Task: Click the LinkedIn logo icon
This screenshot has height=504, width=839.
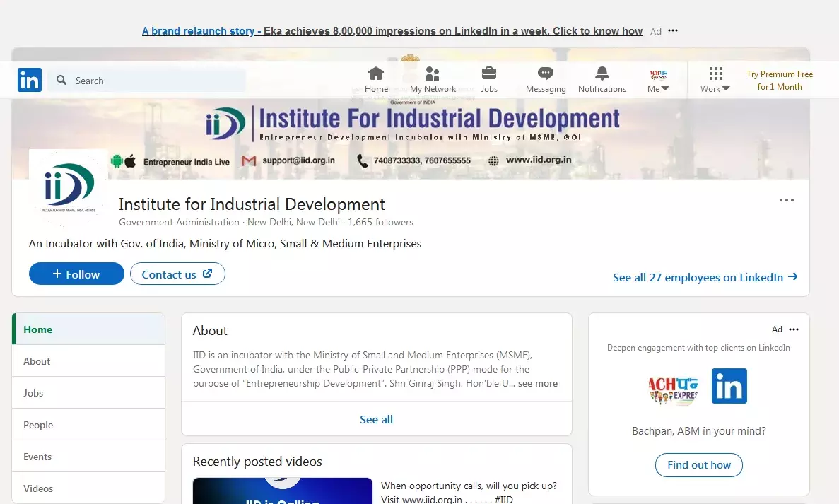Action: point(30,80)
